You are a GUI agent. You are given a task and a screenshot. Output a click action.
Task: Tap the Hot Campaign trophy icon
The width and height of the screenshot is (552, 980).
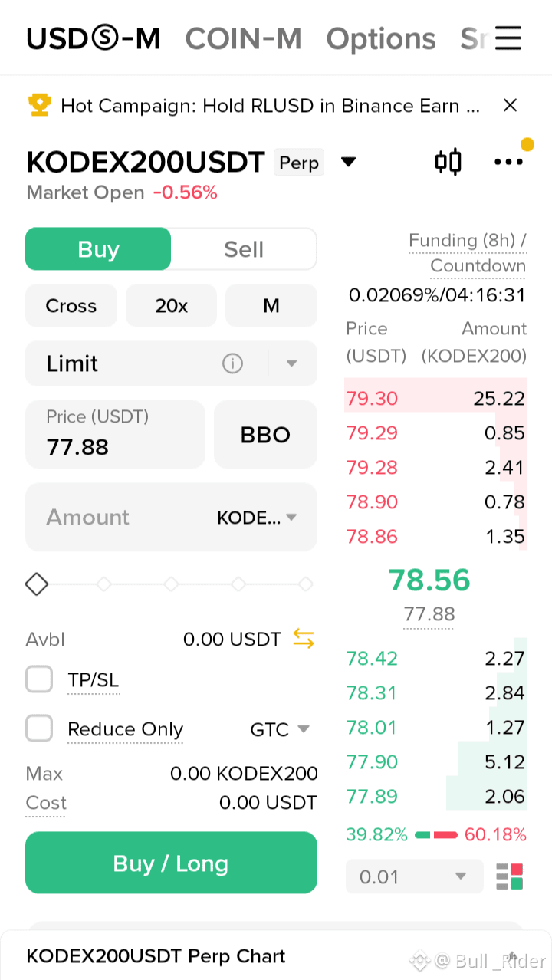click(x=39, y=105)
